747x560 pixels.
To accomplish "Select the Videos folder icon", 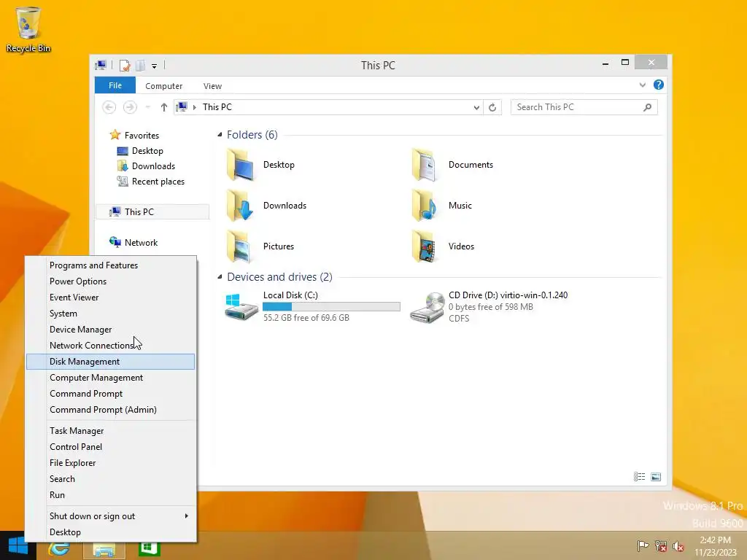I will 424,246.
